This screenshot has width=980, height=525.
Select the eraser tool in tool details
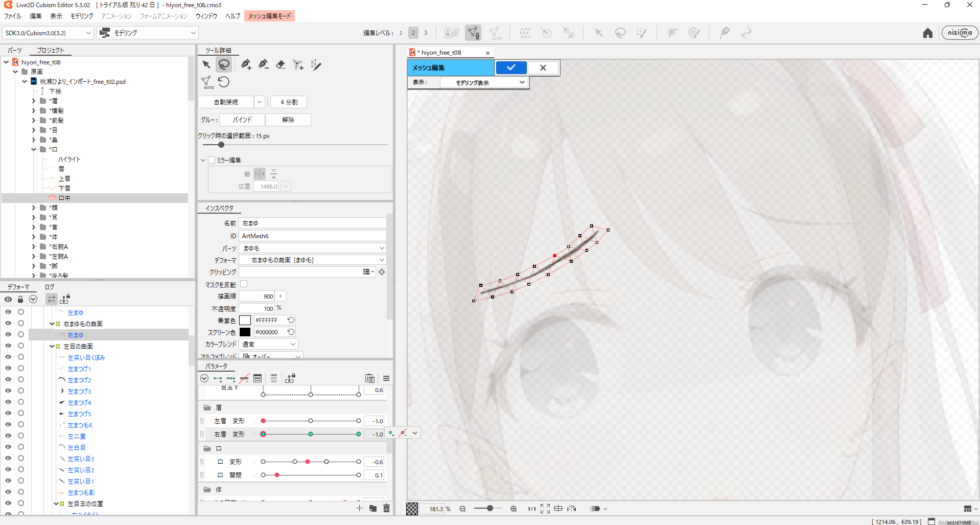click(281, 64)
